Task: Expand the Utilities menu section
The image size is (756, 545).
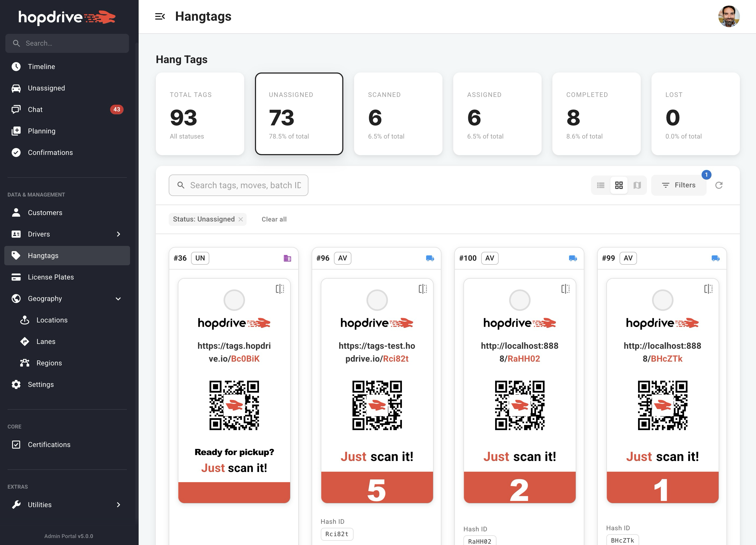Action: (119, 504)
